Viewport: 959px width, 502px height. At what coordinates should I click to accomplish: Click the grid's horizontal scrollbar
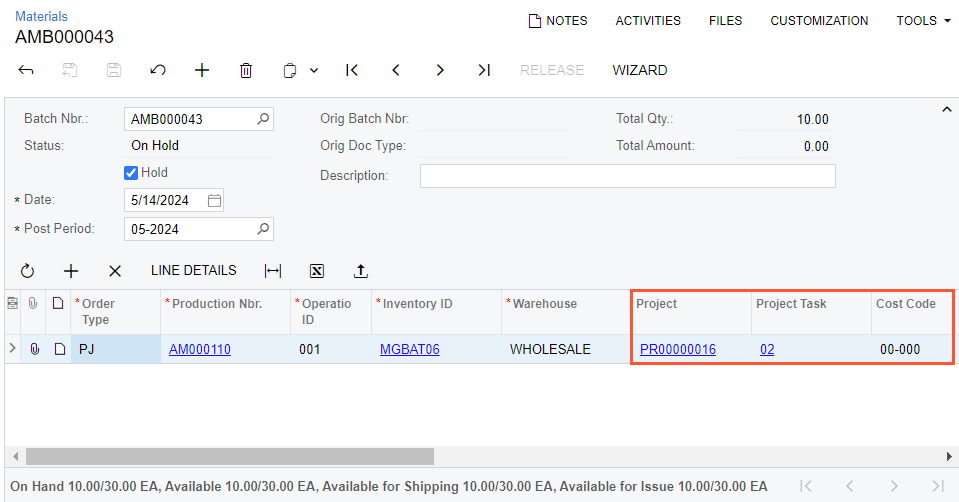tap(230, 456)
